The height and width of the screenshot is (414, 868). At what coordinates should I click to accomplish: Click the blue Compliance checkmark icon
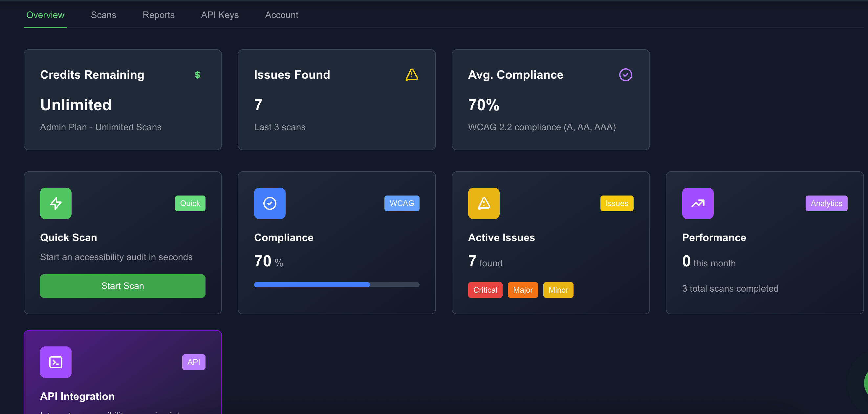pyautogui.click(x=270, y=203)
